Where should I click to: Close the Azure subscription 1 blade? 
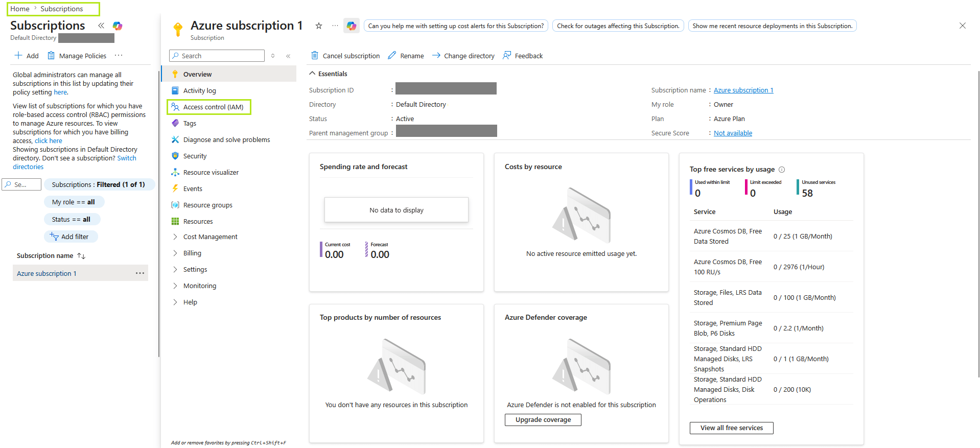(962, 26)
